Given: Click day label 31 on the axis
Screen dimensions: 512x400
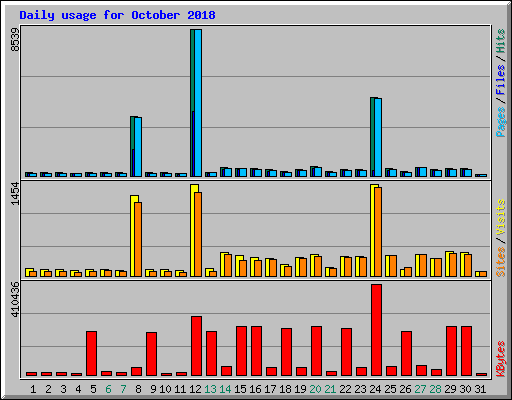Looking at the screenshot, I should pyautogui.click(x=480, y=389).
